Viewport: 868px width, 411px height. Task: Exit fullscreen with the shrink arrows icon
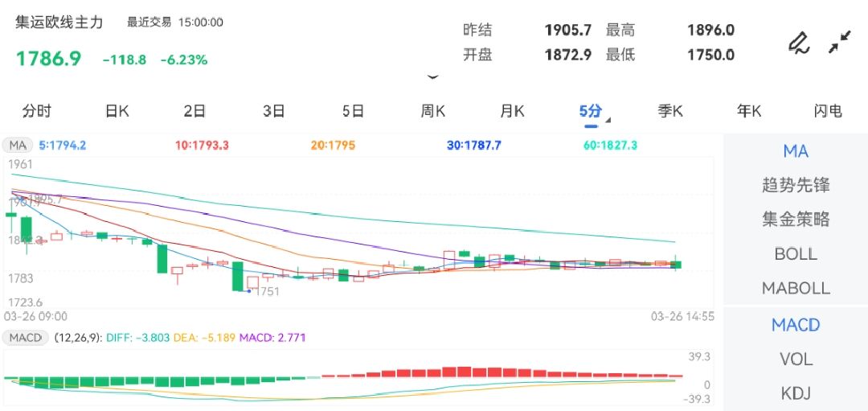(840, 43)
